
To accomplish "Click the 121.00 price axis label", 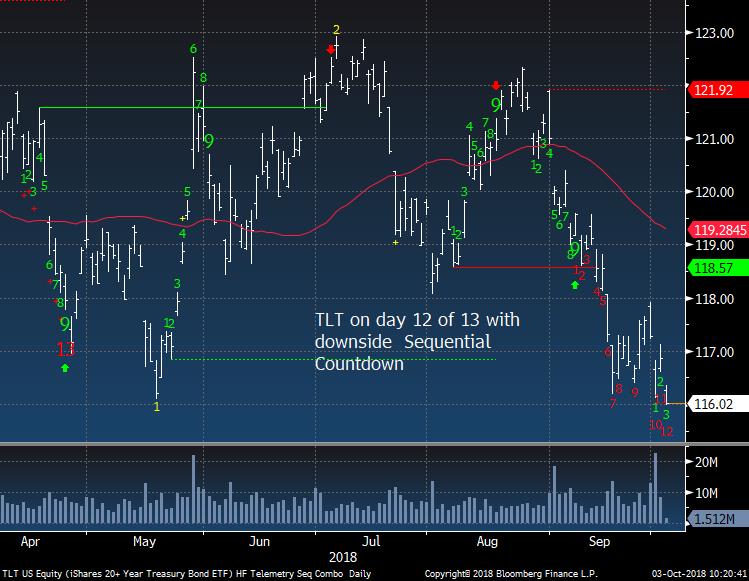I will coord(714,139).
